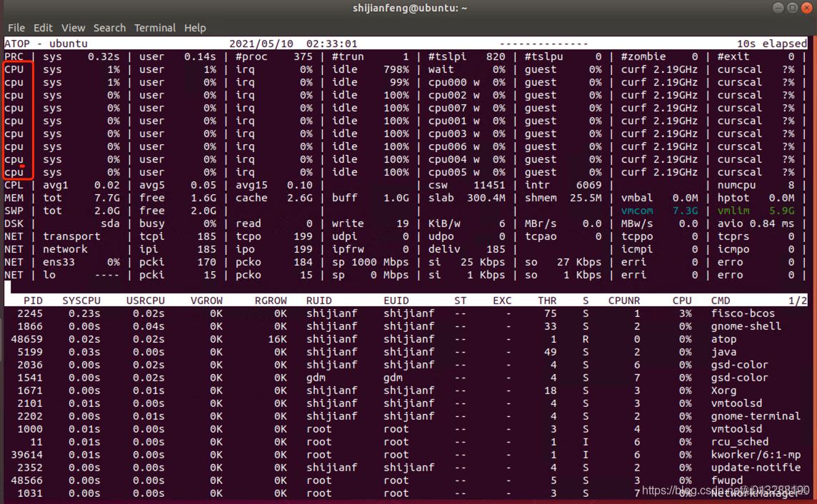Click the SYSCPU column header

point(81,301)
